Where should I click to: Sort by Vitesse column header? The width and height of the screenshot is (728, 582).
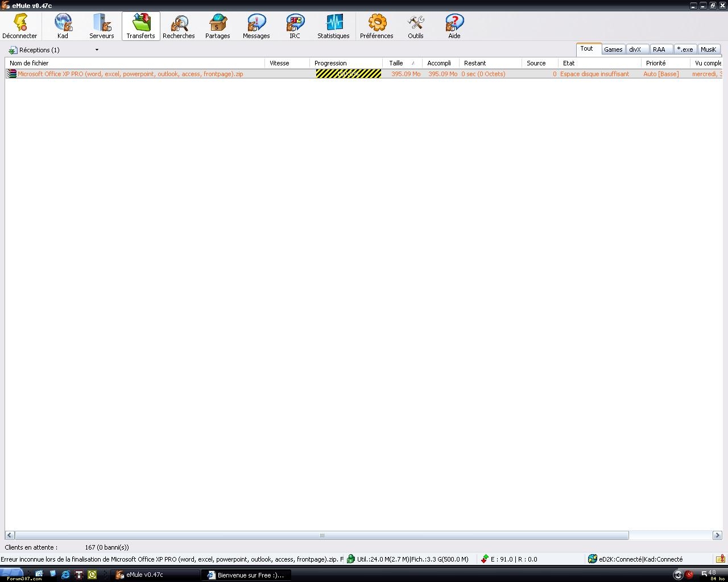287,63
